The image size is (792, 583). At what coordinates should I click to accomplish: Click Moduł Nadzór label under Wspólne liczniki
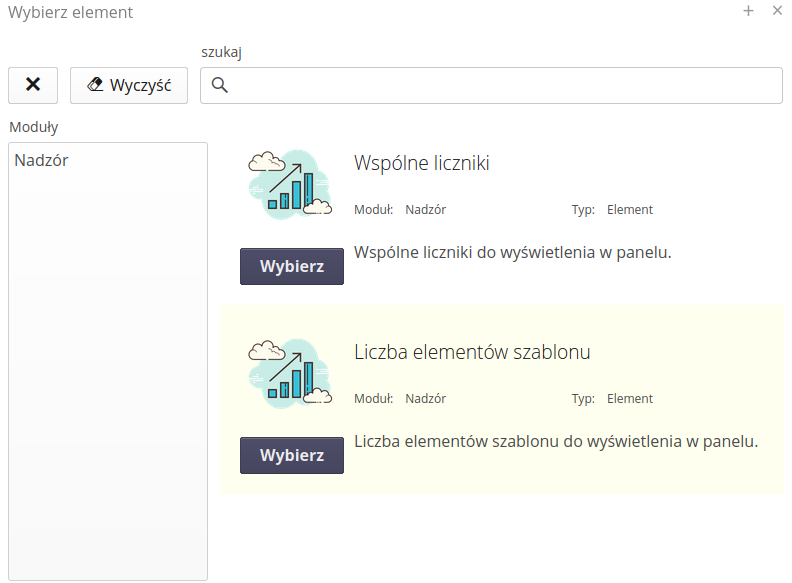click(400, 210)
